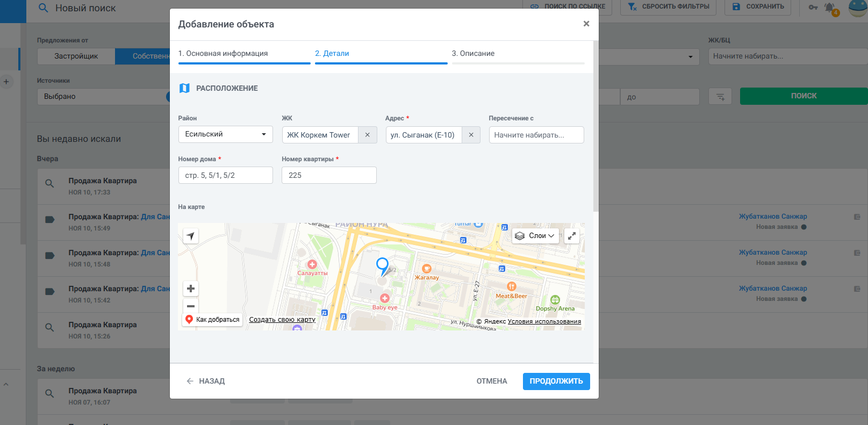This screenshot has height=425, width=868.
Task: Click the Пересечение с input field
Action: click(x=536, y=135)
